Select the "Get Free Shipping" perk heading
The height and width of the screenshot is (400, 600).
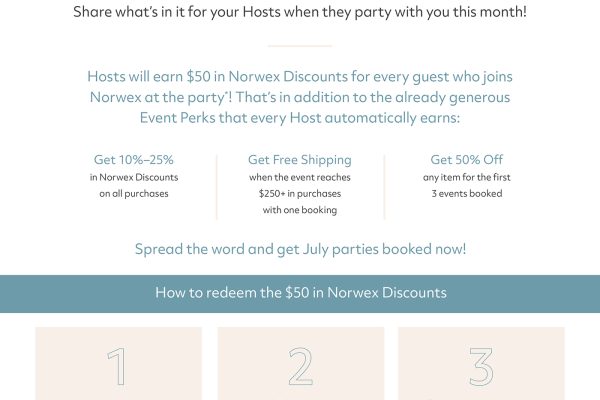click(300, 160)
